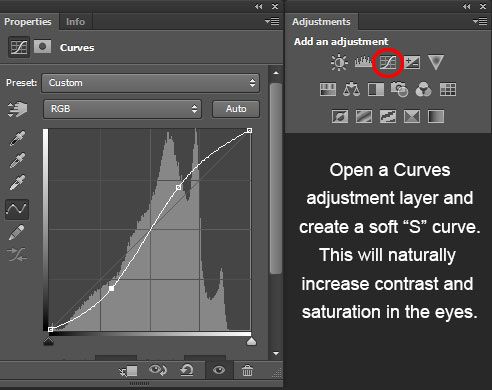Screen dimensions: 492x390
Task: Select the Adjustments tab
Action: click(321, 22)
